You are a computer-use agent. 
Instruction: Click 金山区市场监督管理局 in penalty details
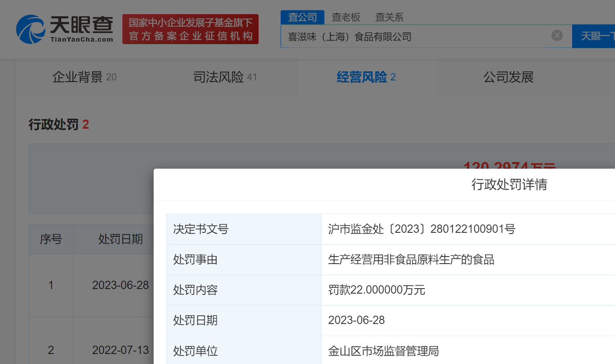pyautogui.click(x=383, y=351)
